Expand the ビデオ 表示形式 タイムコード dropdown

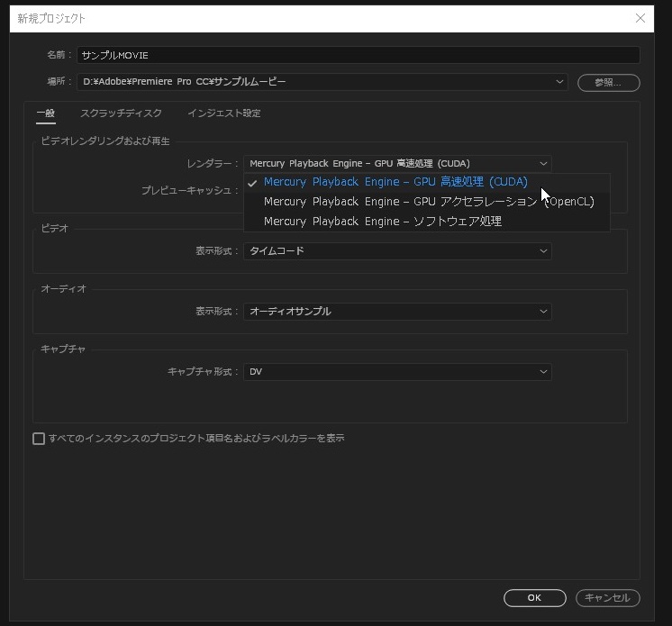[396, 251]
